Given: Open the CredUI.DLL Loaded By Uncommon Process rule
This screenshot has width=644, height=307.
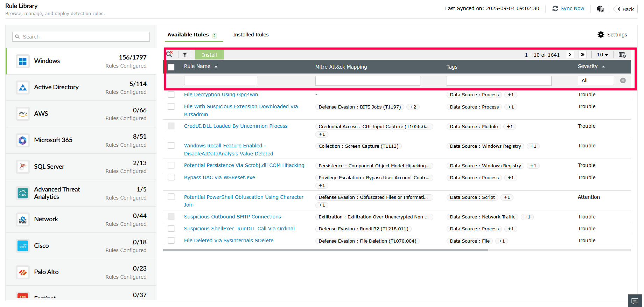Looking at the screenshot, I should coord(236,126).
